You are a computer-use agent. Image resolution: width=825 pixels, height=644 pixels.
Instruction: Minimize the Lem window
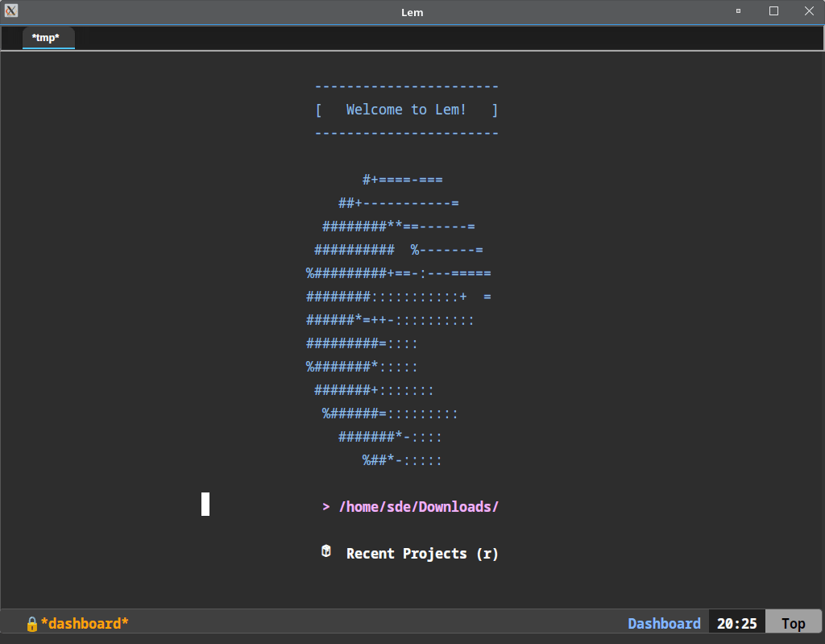(x=738, y=11)
